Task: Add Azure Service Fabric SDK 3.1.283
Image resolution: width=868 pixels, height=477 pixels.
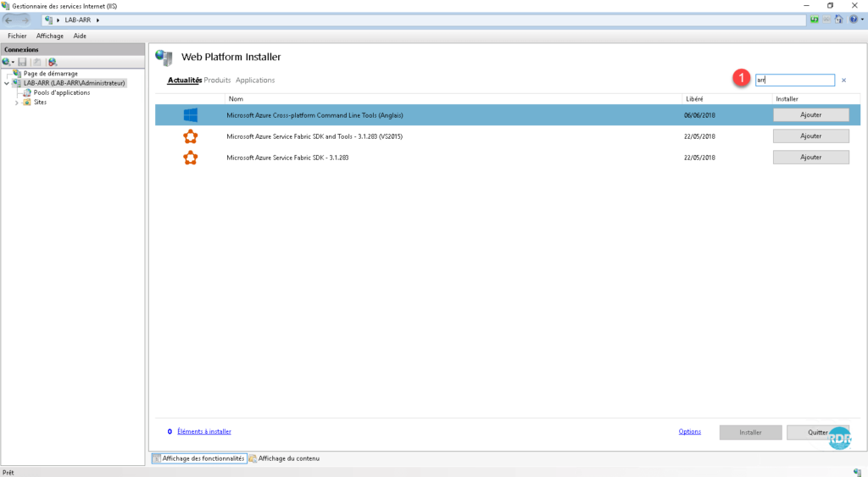Action: tap(811, 157)
